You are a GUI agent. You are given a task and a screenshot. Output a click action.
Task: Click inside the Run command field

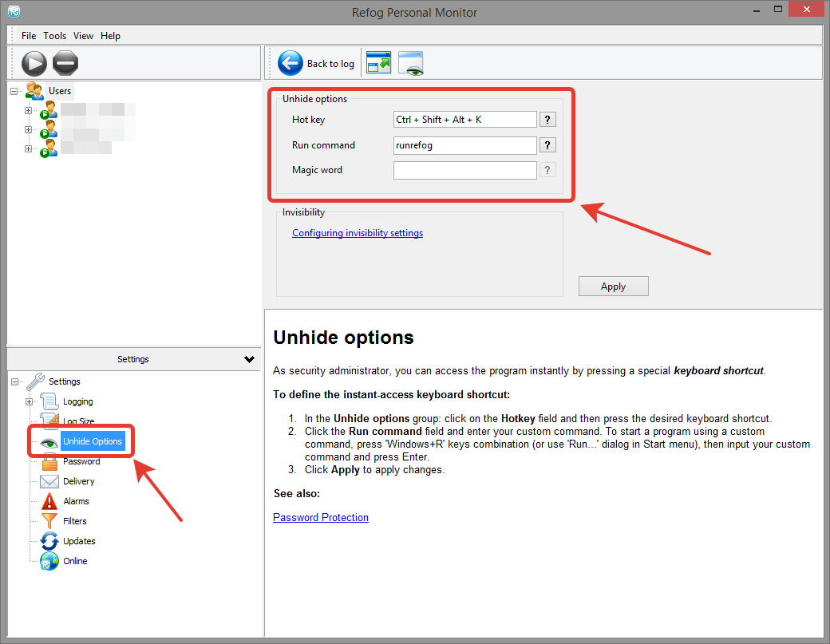(x=464, y=145)
